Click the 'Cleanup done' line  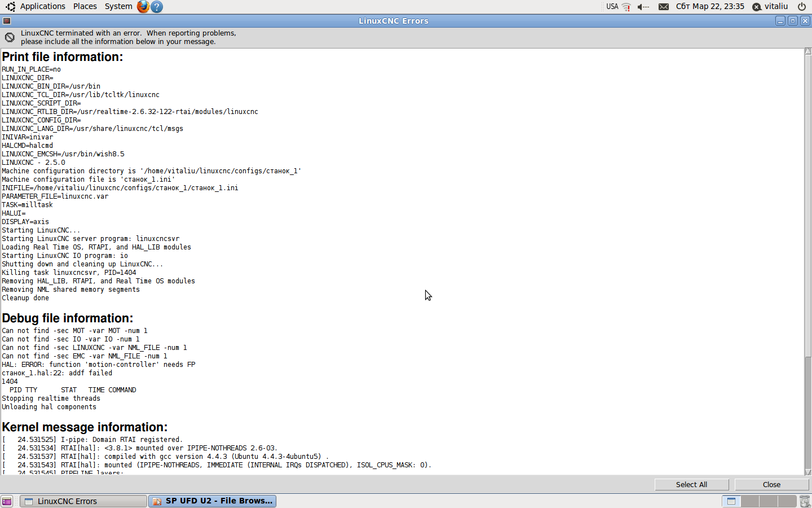coord(25,298)
